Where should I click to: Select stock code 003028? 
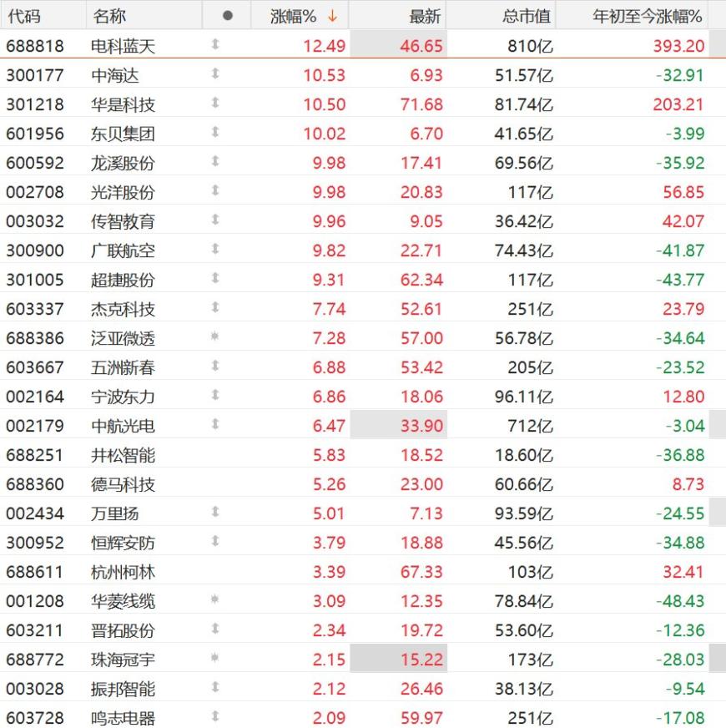(x=35, y=690)
